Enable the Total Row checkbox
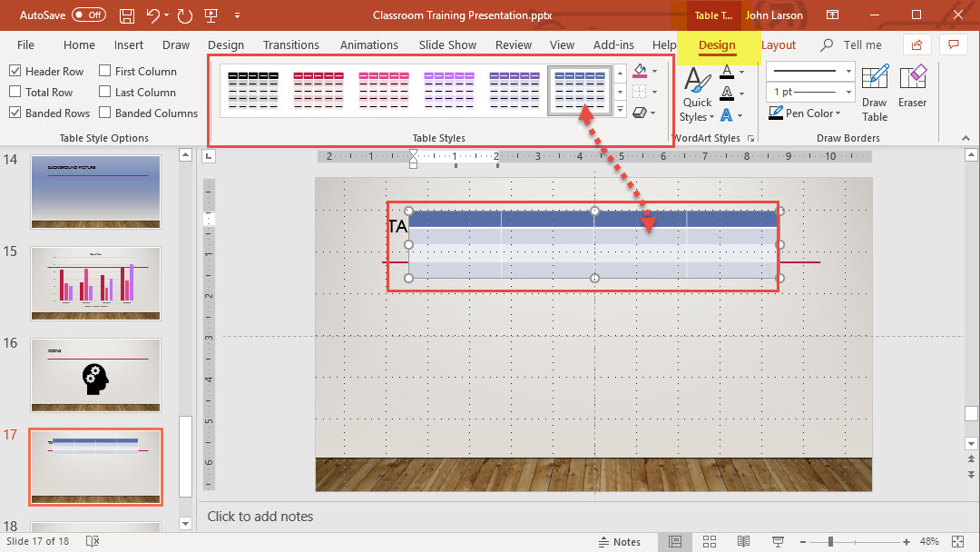This screenshot has height=552, width=980. tap(15, 92)
